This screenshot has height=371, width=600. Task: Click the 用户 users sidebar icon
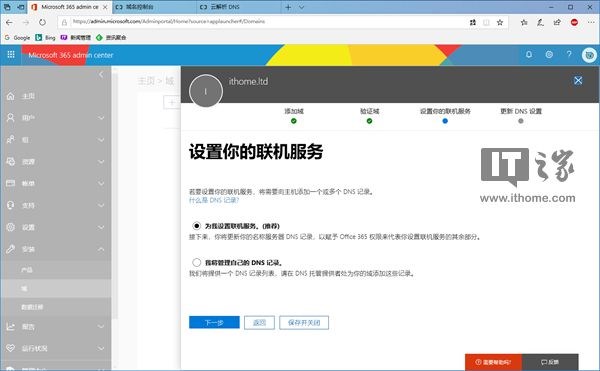pyautogui.click(x=11, y=118)
